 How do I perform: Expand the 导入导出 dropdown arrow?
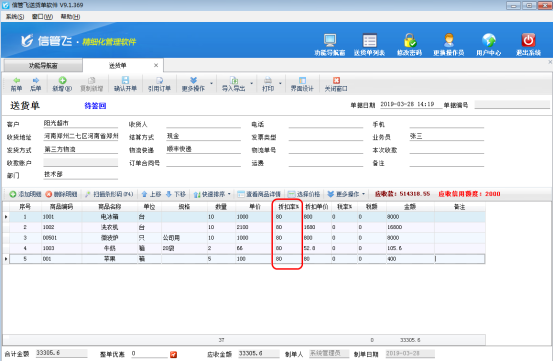click(x=252, y=84)
